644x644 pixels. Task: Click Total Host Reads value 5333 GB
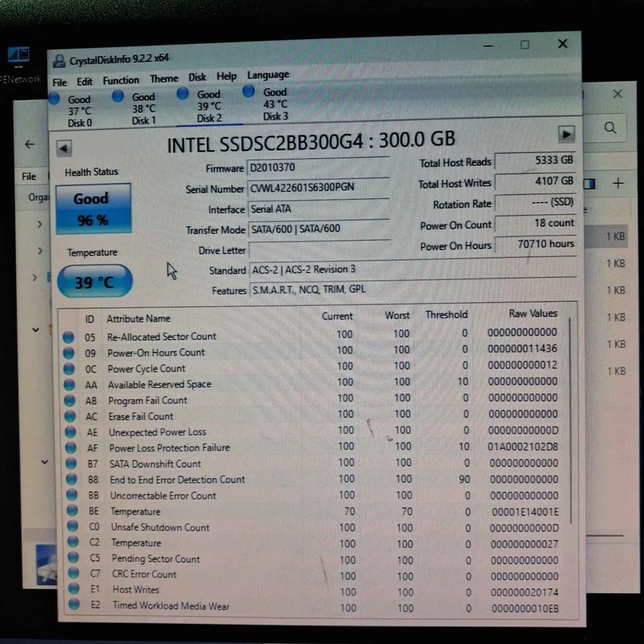tap(535, 160)
